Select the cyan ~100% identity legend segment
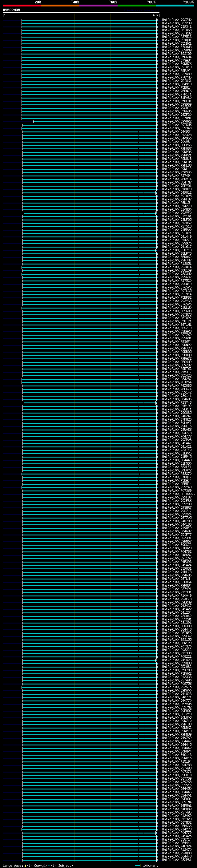Screen dimensions: 197x868 pos(175,6)
